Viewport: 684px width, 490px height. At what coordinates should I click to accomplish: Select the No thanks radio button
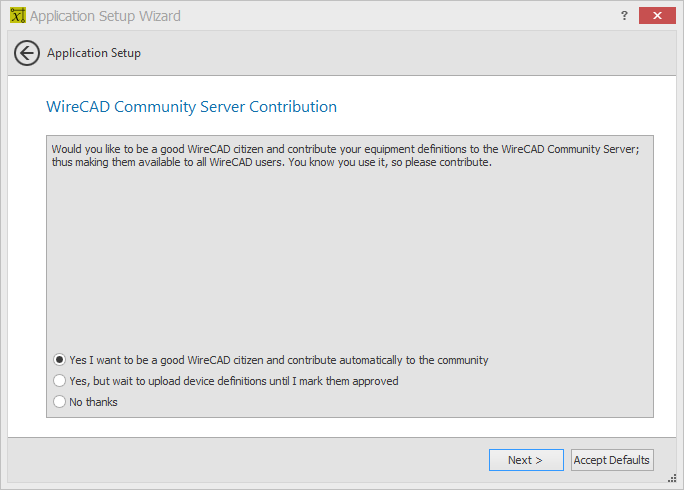pos(59,401)
